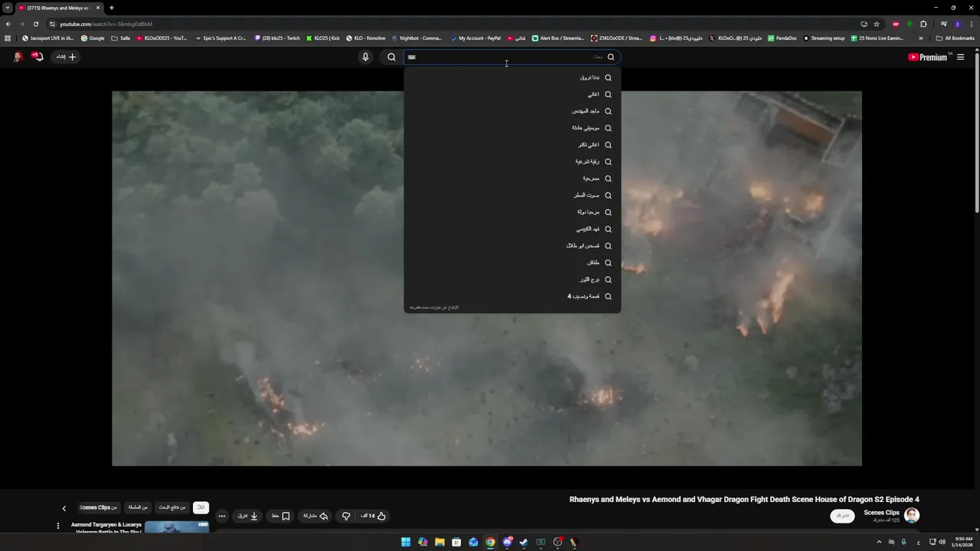Select 'اغاني' search suggestion
The image size is (980, 551).
tap(512, 94)
